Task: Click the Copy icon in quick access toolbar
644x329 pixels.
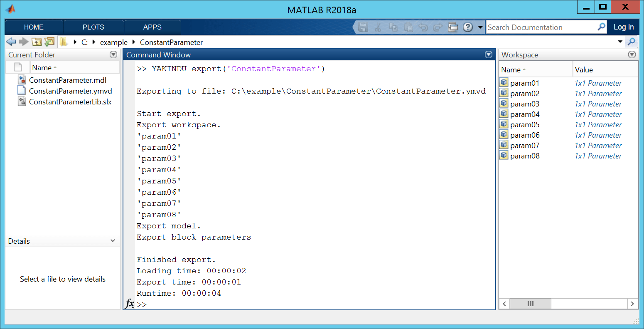Action: pyautogui.click(x=393, y=27)
